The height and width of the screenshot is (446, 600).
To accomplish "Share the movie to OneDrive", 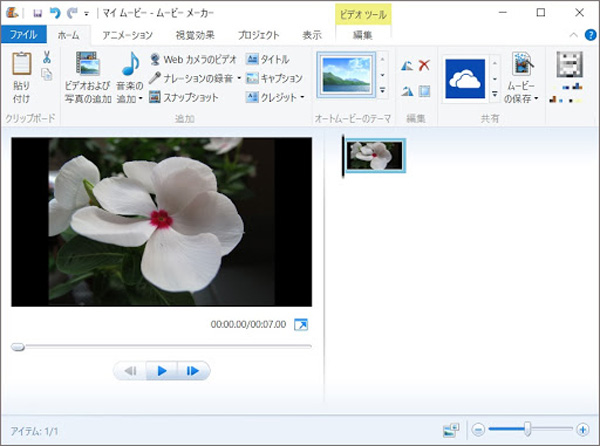I will 465,79.
